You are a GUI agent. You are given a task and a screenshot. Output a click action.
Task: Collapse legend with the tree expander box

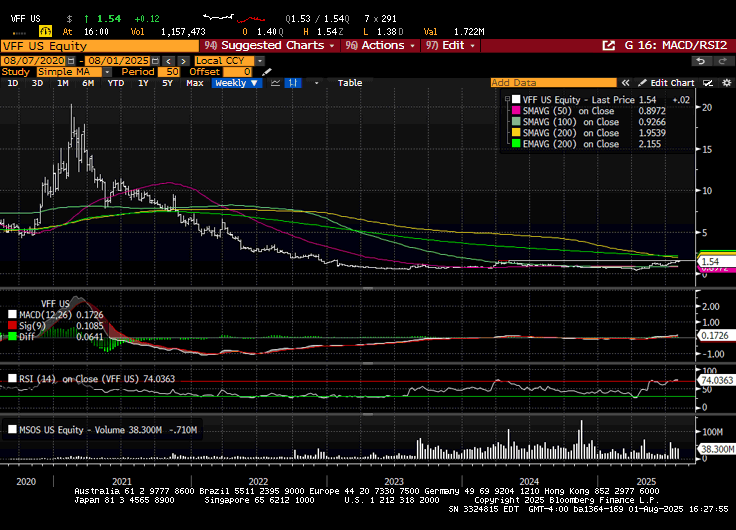[x=507, y=100]
